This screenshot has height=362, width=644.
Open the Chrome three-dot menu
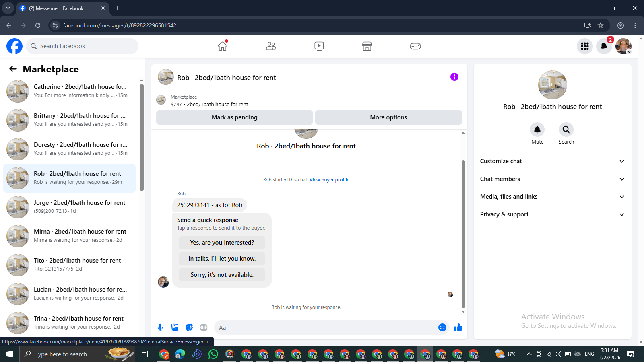tap(635, 25)
